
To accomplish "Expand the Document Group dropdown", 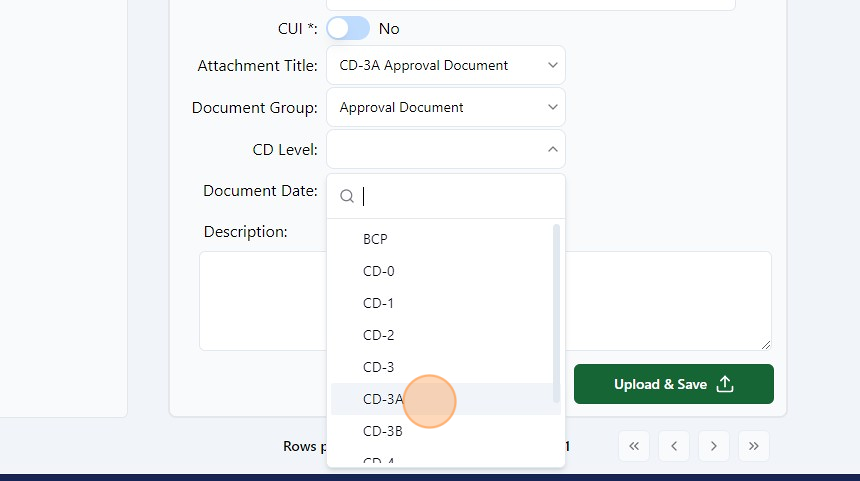I will [445, 107].
